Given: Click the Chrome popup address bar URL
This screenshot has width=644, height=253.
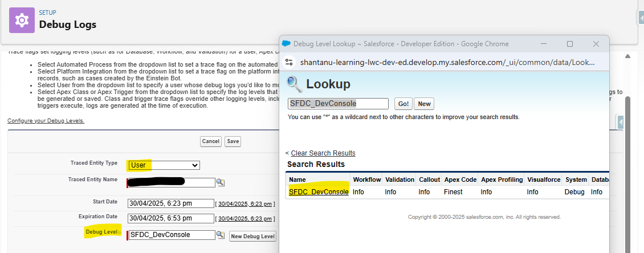Looking at the screenshot, I should pyautogui.click(x=447, y=63).
